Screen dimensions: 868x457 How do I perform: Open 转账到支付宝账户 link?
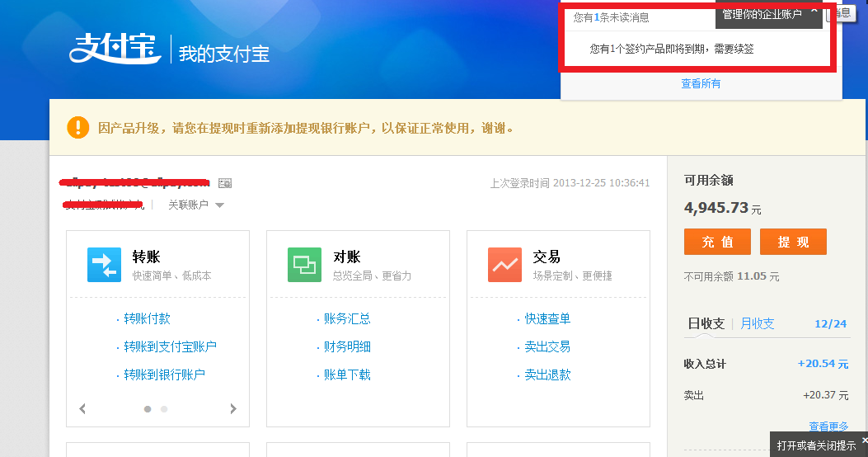coord(170,346)
